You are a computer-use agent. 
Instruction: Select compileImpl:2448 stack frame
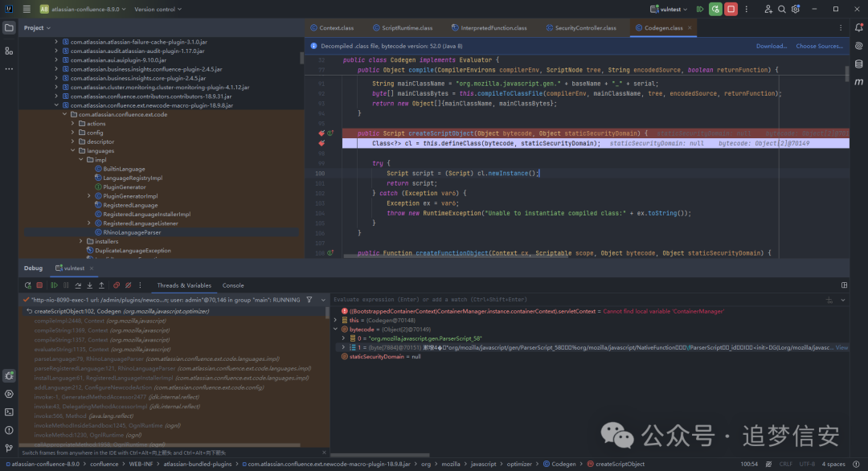[x=100, y=321]
